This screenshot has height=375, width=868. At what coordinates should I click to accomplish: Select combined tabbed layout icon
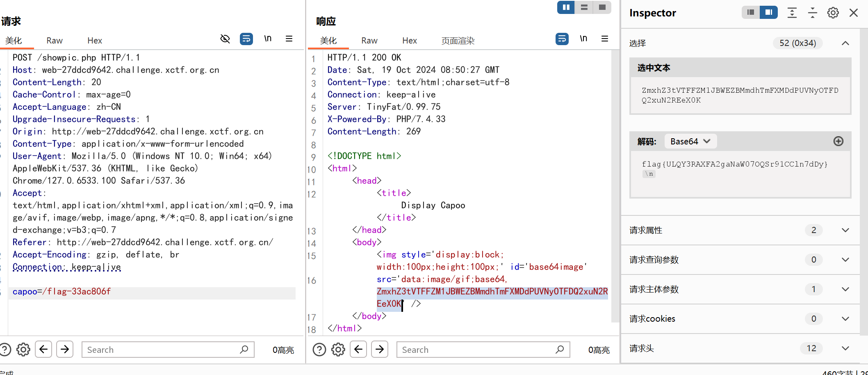(602, 7)
